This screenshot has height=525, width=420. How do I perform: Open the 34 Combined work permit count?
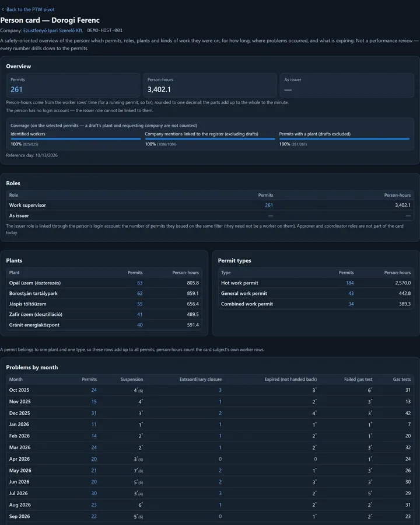pyautogui.click(x=351, y=304)
